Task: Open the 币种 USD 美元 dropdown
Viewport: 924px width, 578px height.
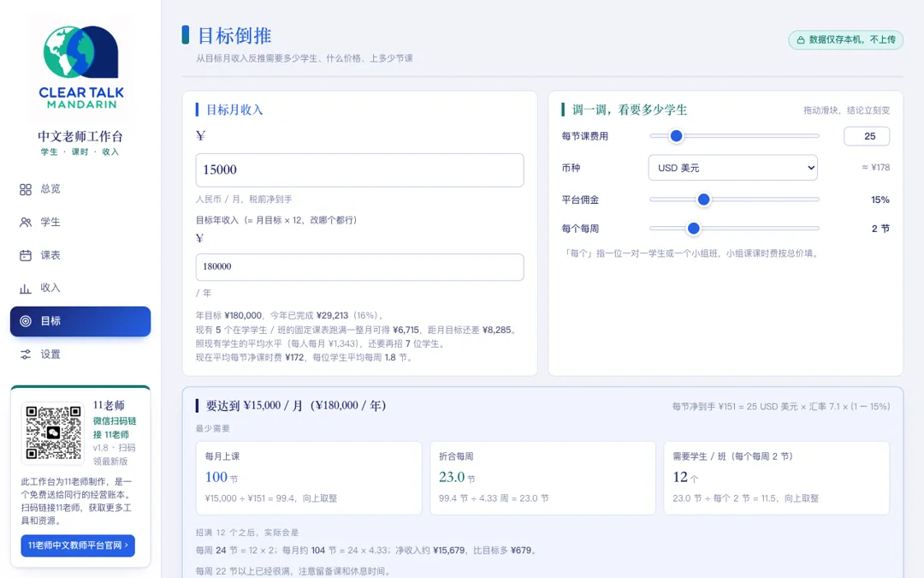Action: [732, 168]
